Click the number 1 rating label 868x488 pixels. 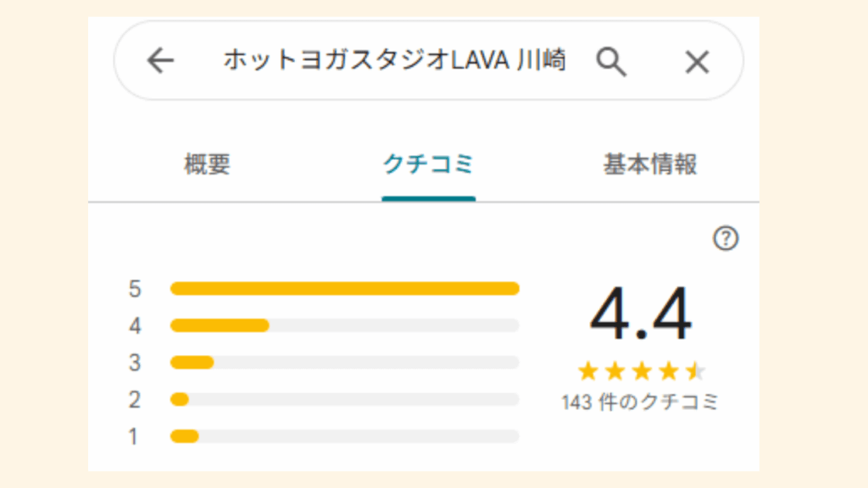(134, 436)
